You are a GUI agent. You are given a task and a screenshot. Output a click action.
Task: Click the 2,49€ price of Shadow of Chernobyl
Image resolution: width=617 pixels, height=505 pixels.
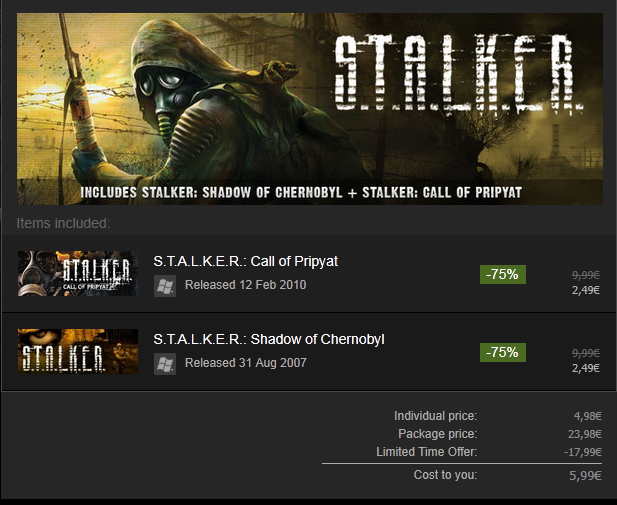point(586,368)
